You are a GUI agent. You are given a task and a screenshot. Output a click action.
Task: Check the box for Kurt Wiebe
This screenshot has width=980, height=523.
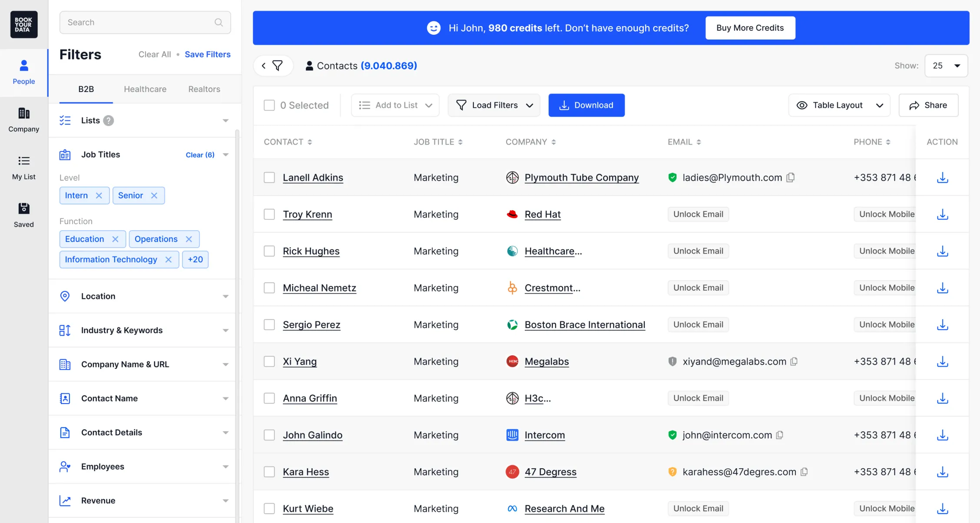coord(269,508)
